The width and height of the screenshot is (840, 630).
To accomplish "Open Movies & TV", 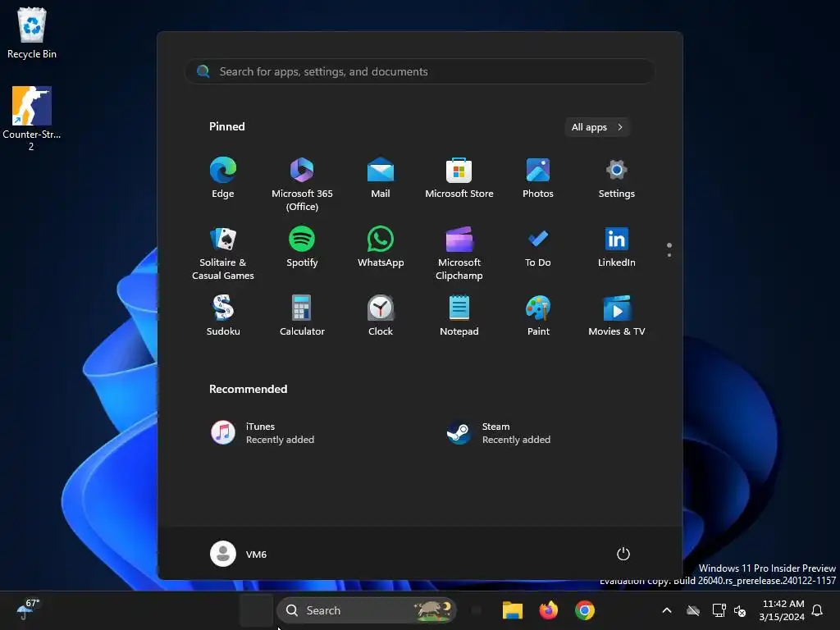I will pyautogui.click(x=617, y=316).
